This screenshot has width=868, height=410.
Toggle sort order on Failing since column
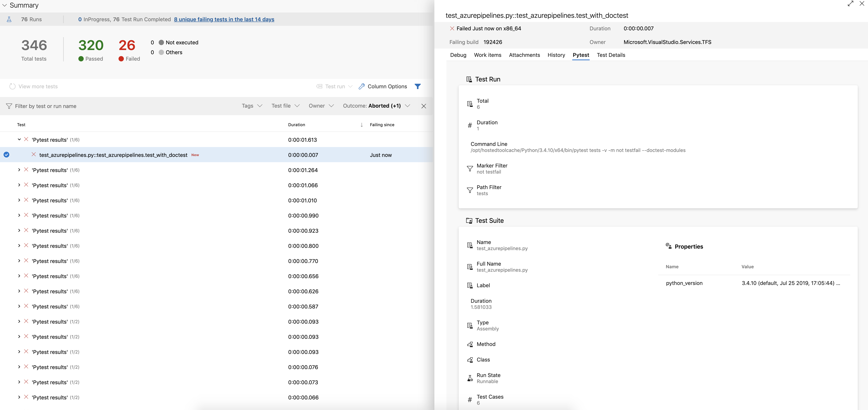point(361,124)
